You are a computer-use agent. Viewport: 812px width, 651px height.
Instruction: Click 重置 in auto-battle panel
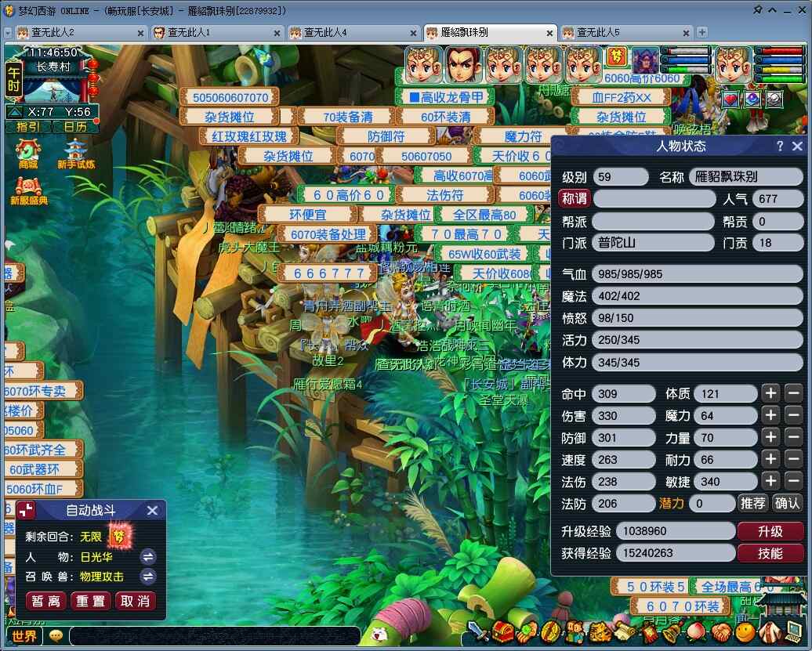[90, 601]
